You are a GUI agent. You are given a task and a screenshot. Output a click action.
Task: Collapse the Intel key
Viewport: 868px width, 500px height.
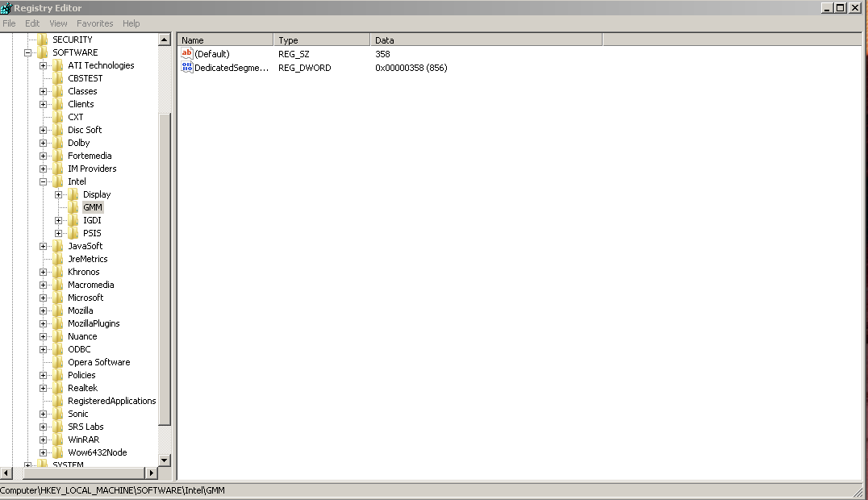click(43, 181)
